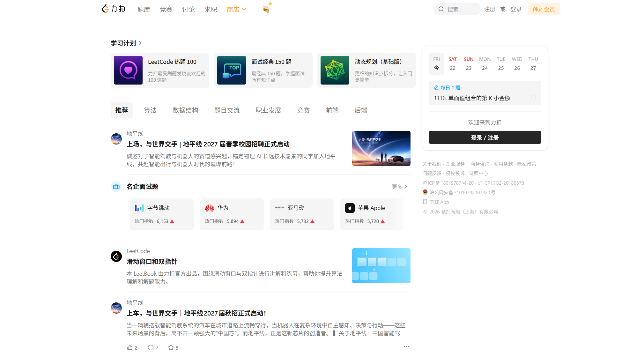Switch to the 职业发展 tab
Viewport: 644px width, 357px height.
(269, 110)
